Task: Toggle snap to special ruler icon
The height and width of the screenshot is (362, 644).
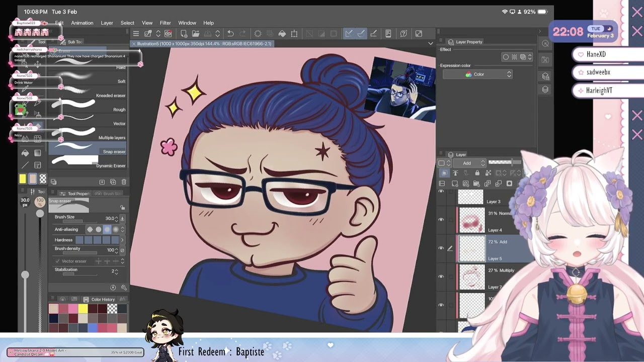Action: 361,34
